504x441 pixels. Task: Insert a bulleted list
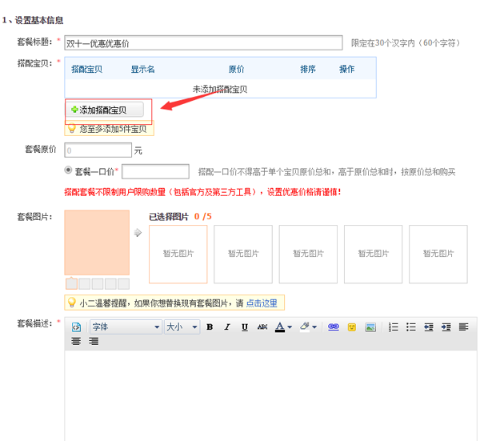click(411, 327)
